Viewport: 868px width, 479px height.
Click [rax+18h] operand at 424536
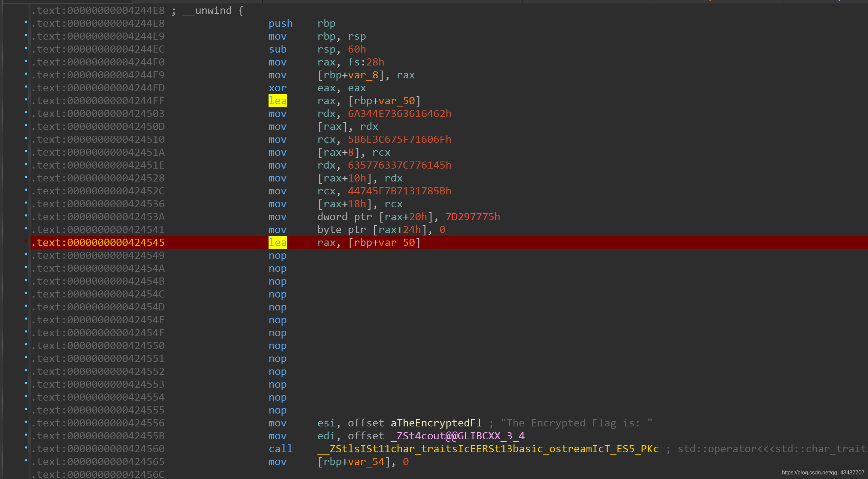pyautogui.click(x=344, y=204)
